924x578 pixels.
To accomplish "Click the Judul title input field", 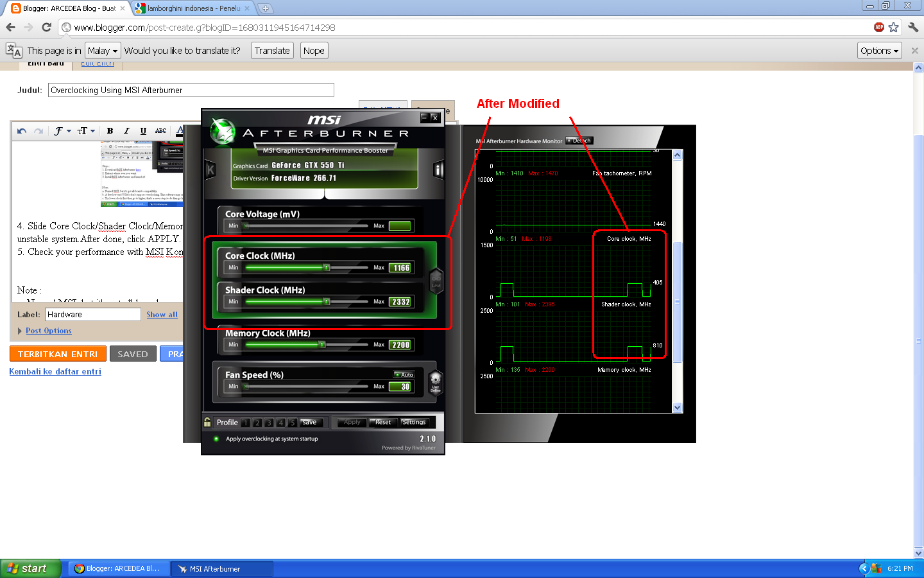I will click(191, 90).
